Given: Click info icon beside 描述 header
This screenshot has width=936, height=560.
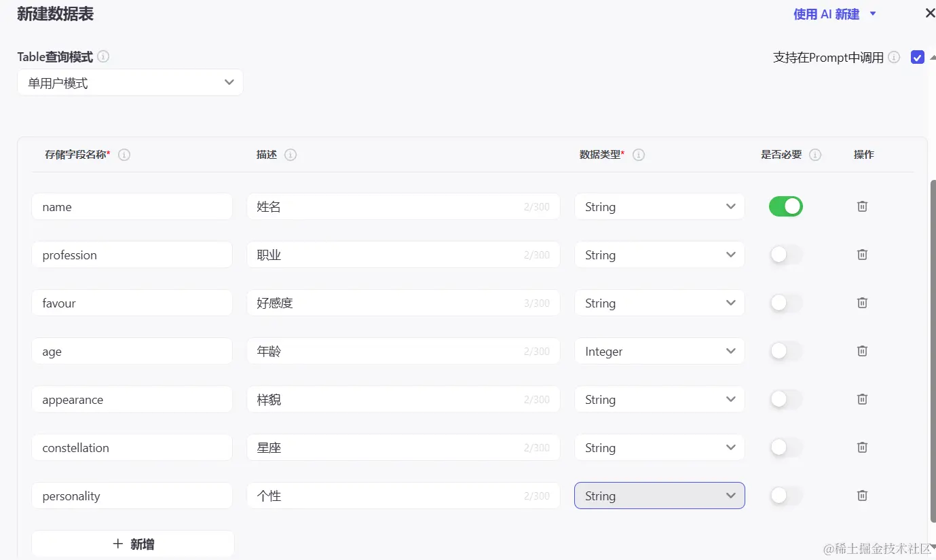Looking at the screenshot, I should click(291, 155).
